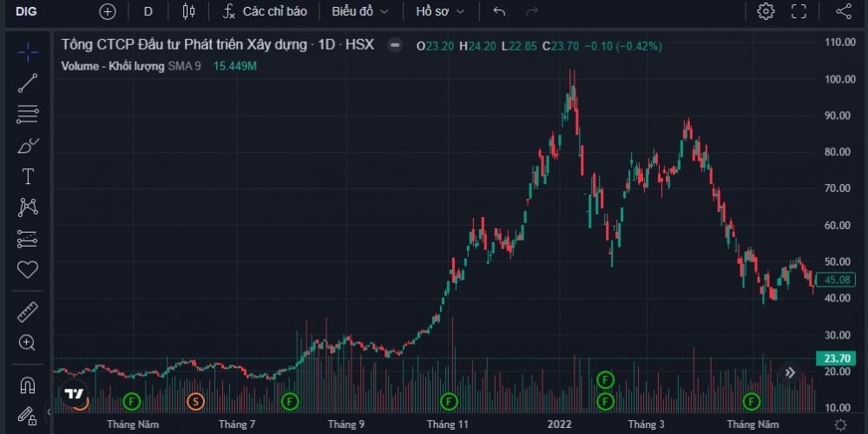868x434 pixels.
Task: Open the XABCD pattern tool
Action: tap(28, 207)
